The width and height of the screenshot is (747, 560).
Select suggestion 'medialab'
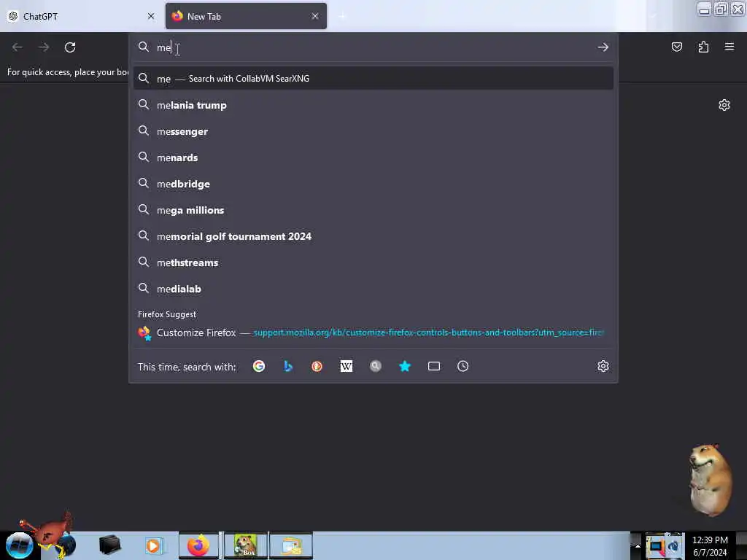373,289
